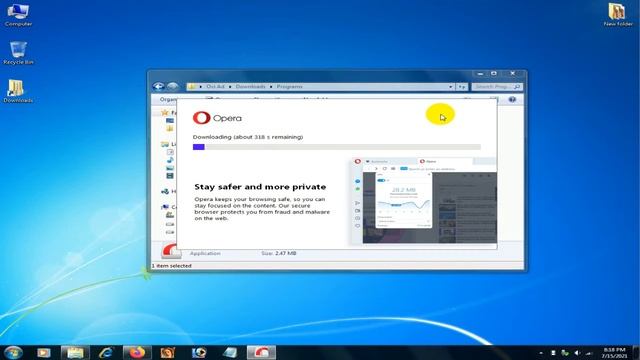The height and width of the screenshot is (360, 640).
Task: Select the Homegroup icon in the navigation pane
Action: [x=165, y=191]
